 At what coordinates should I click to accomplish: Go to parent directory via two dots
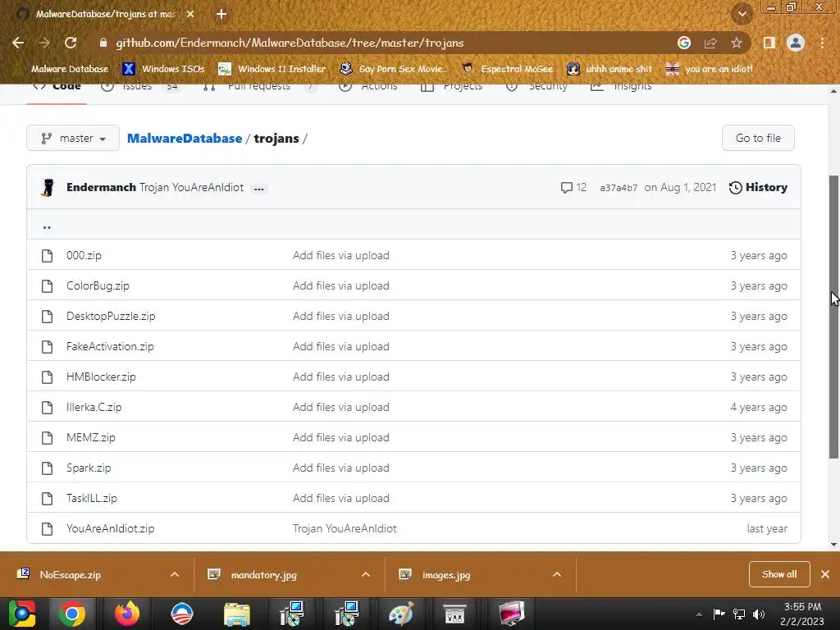(x=47, y=227)
